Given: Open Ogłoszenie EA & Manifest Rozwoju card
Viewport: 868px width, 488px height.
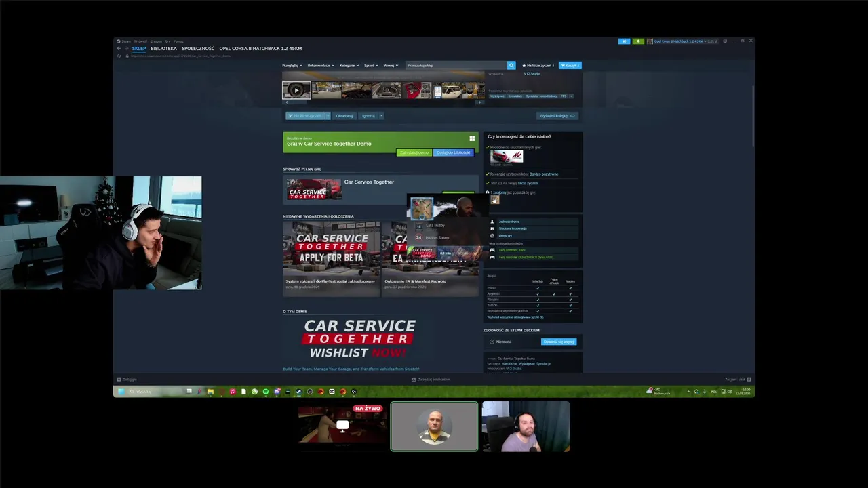Looking at the screenshot, I should [x=430, y=258].
